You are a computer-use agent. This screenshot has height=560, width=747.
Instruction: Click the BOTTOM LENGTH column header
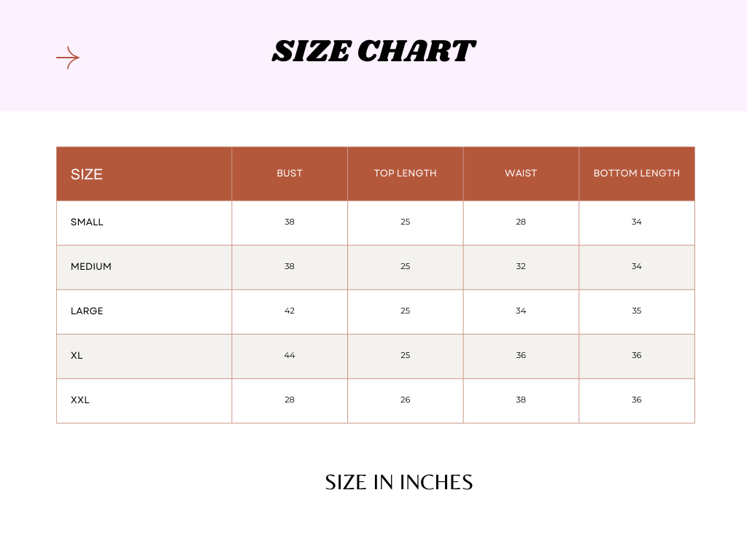pos(636,174)
